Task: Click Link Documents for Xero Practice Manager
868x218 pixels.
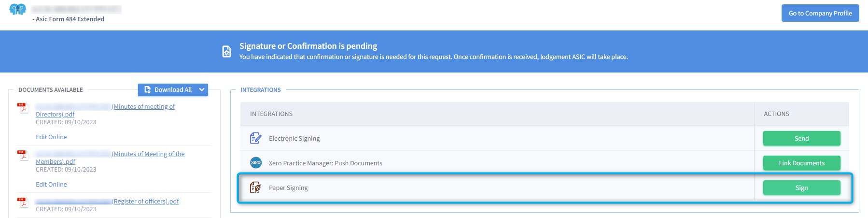Action: point(801,163)
